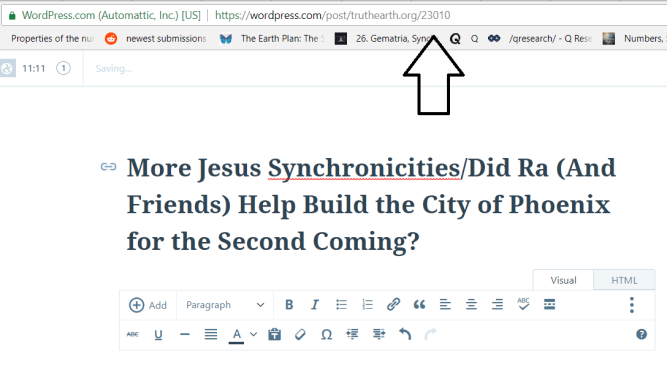Viewport: 667px width, 370px height.
Task: Switch to the HTML editor tab
Action: [624, 280]
